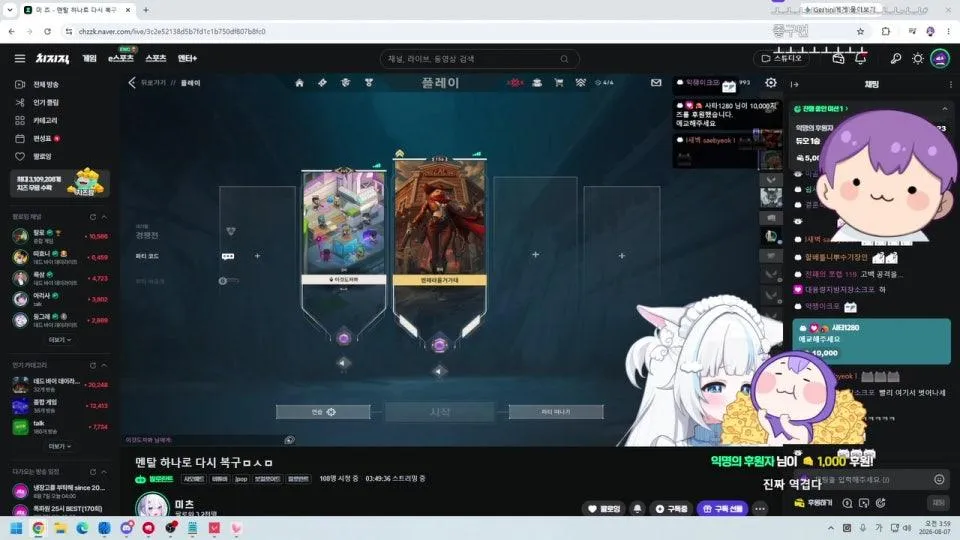Open the talk category with 7,734 viewers
The width and height of the screenshot is (960, 540).
59,426
